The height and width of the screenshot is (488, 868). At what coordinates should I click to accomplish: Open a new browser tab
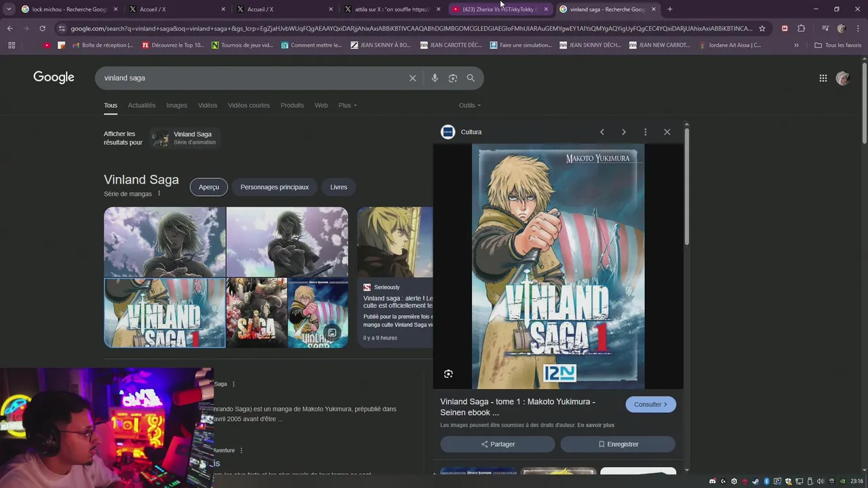pyautogui.click(x=670, y=9)
